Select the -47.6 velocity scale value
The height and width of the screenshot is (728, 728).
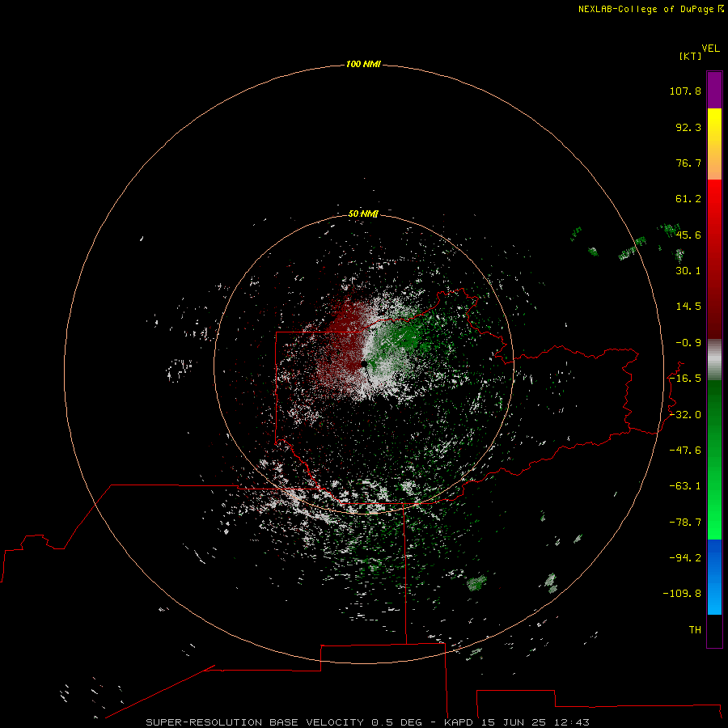(x=685, y=451)
